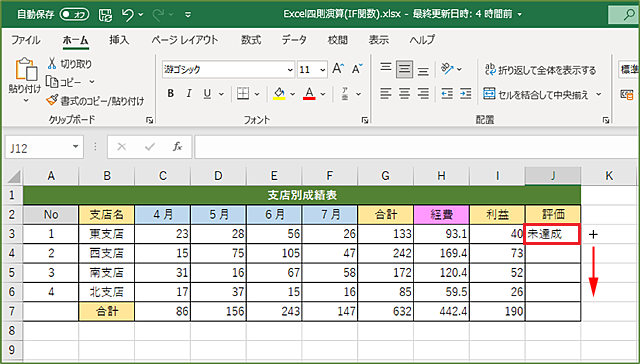The height and width of the screenshot is (364, 640).
Task: Toggle Italic formatting
Action: (189, 94)
